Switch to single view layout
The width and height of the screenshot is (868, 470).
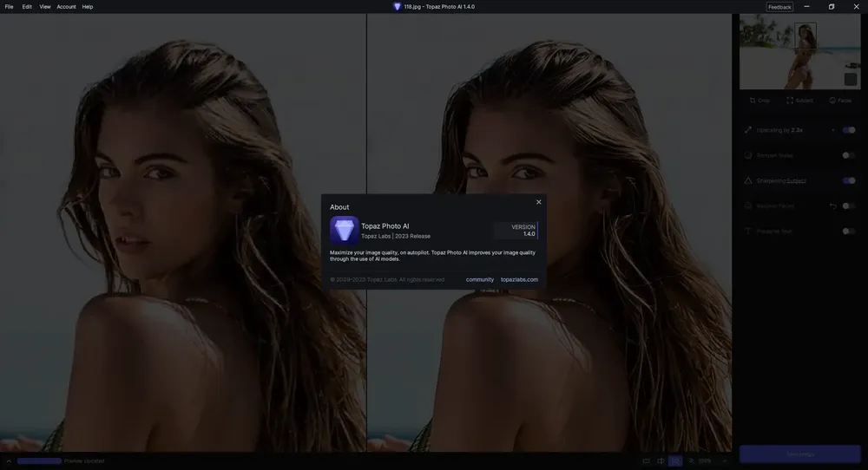[x=646, y=460]
